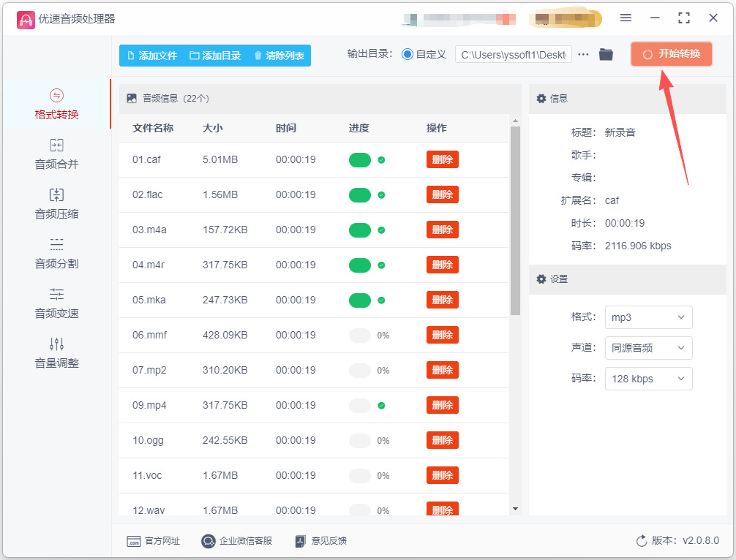Click the 优速音频处理器 app logo
This screenshot has width=736, height=560.
coord(26,19)
